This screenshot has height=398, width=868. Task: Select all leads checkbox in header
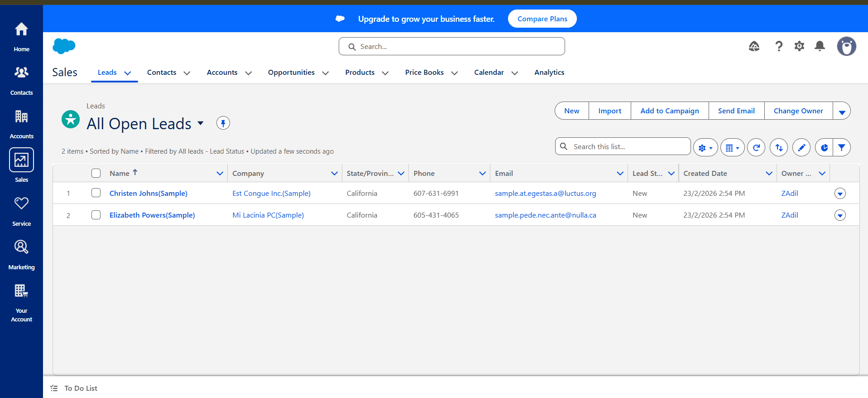pyautogui.click(x=96, y=173)
